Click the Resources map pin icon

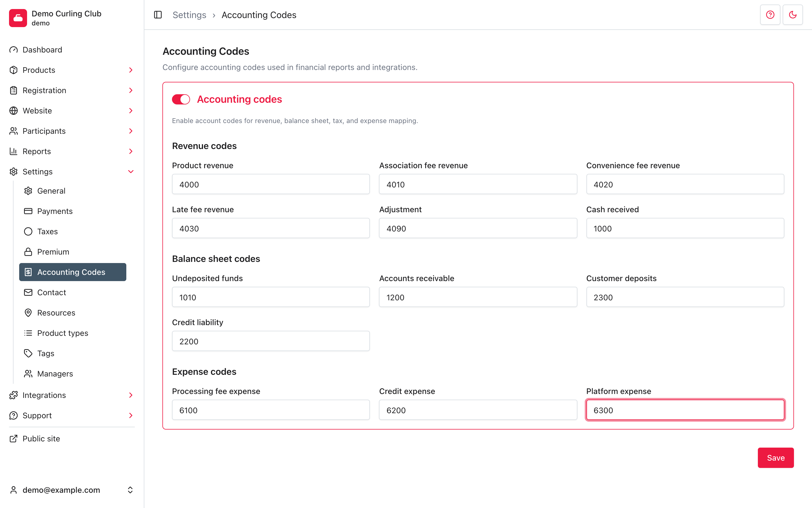click(x=28, y=313)
